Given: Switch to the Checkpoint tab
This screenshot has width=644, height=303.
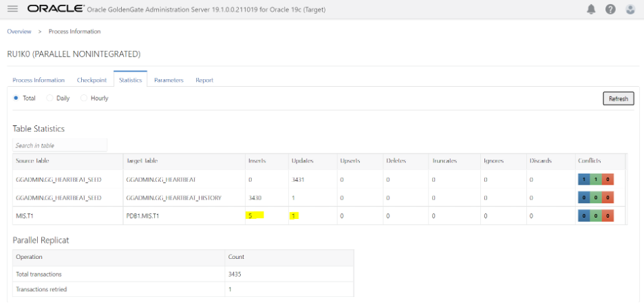Looking at the screenshot, I should click(92, 80).
